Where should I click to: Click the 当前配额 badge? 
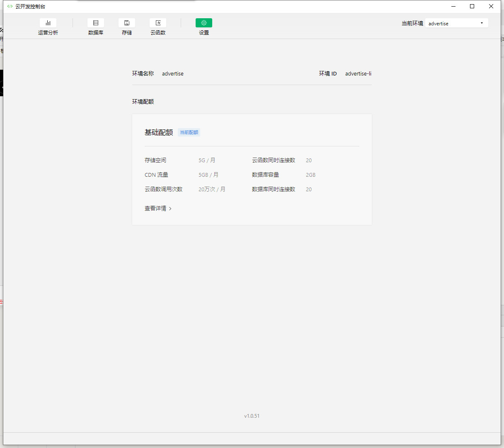click(x=189, y=132)
